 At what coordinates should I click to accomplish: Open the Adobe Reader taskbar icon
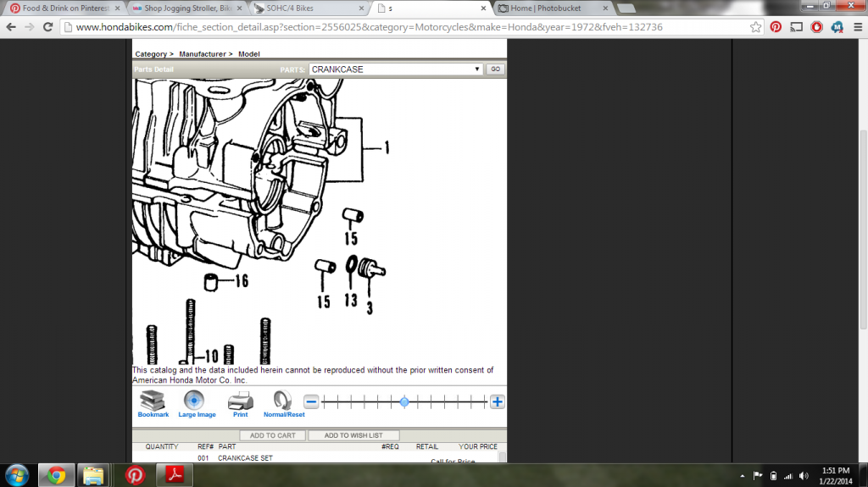(174, 474)
